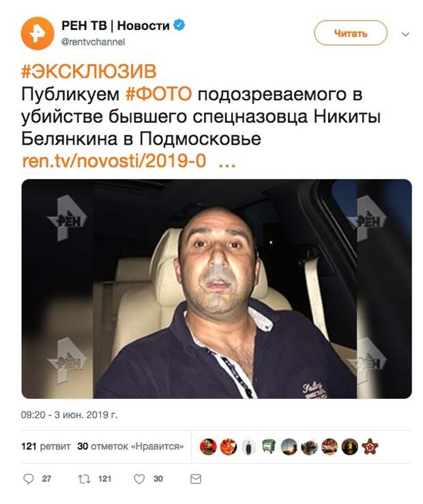Open the reply speech bubble icon

28,479
